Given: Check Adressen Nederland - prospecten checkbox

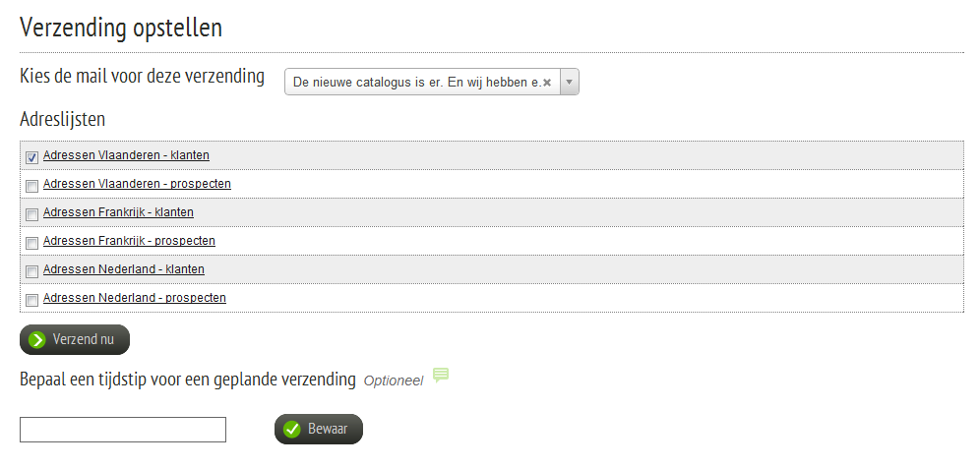Looking at the screenshot, I should click(31, 300).
